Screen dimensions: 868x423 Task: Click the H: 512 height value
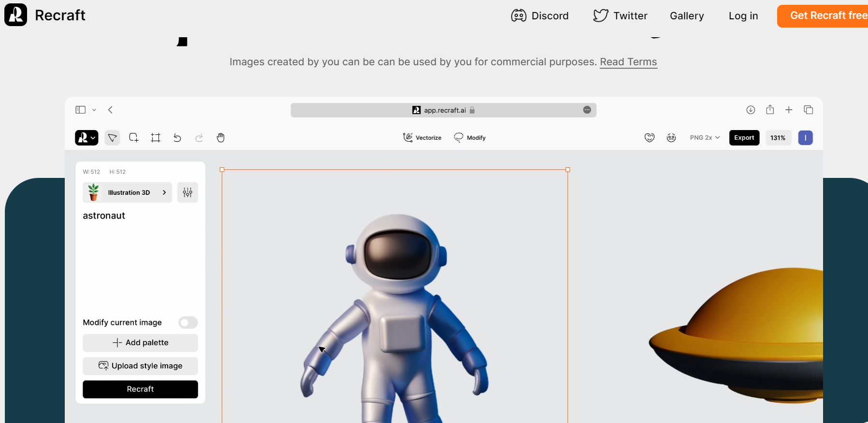[117, 172]
